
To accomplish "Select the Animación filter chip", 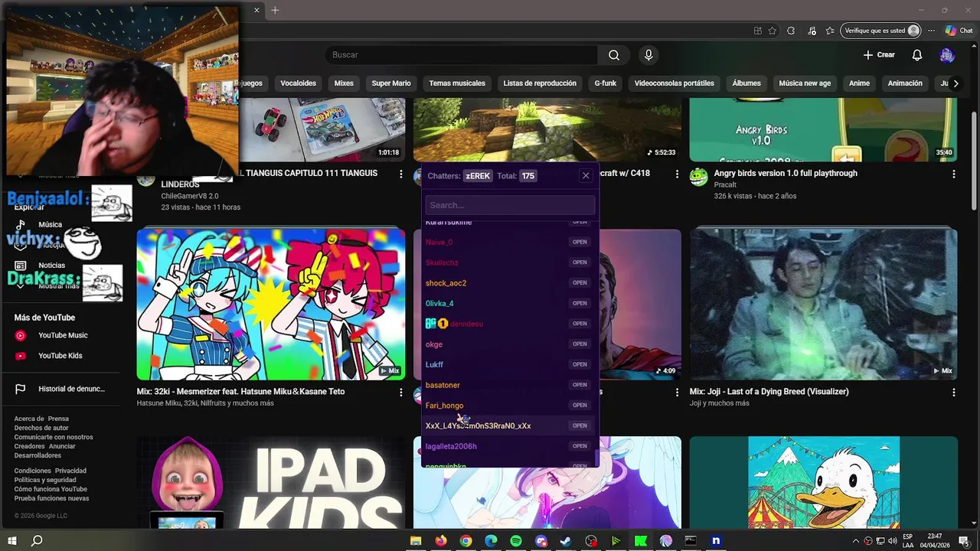I will (x=905, y=83).
